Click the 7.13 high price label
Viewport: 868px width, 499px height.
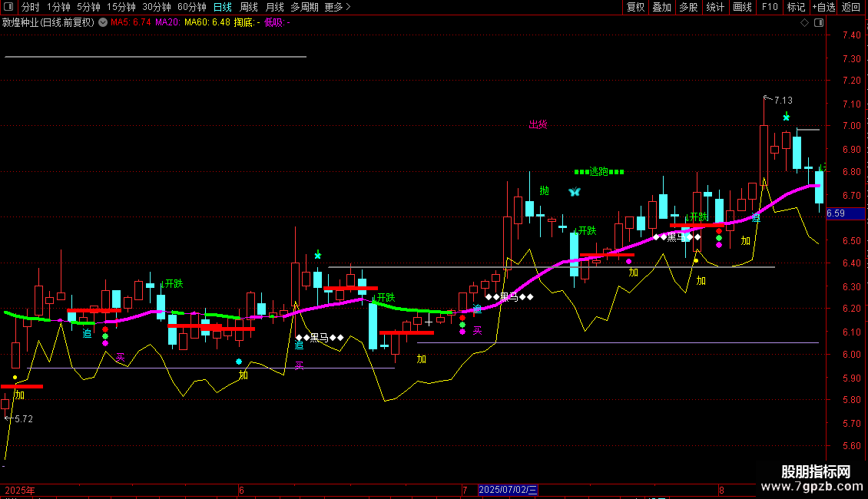pos(784,100)
